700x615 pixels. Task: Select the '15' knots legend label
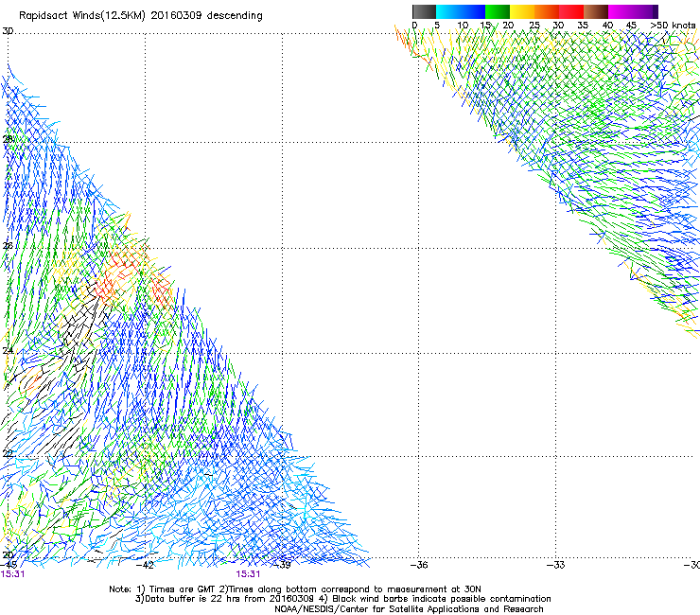(x=485, y=26)
